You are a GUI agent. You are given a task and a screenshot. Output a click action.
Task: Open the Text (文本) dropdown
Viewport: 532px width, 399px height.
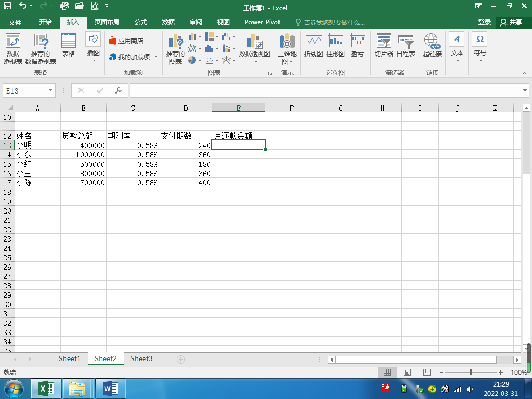tap(457, 47)
